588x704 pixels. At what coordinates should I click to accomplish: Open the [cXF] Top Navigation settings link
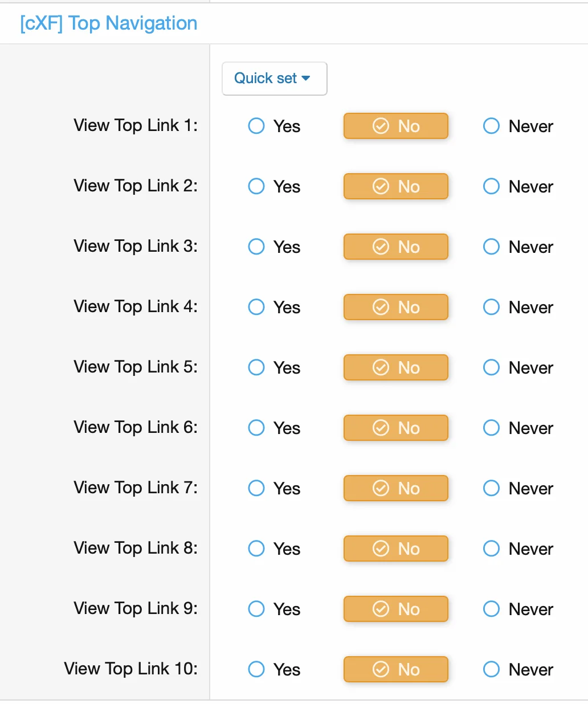(108, 23)
